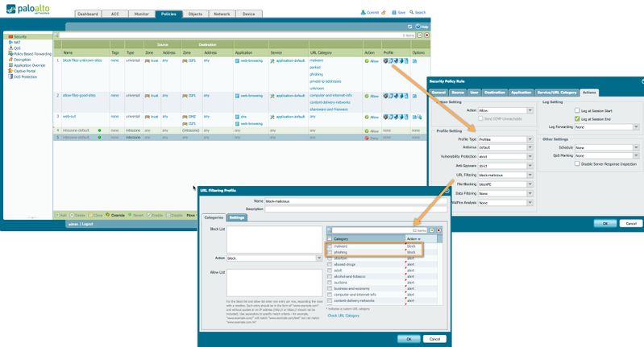
Task: Click options log icon in allow-files-good-sites row
Action: pos(415,96)
